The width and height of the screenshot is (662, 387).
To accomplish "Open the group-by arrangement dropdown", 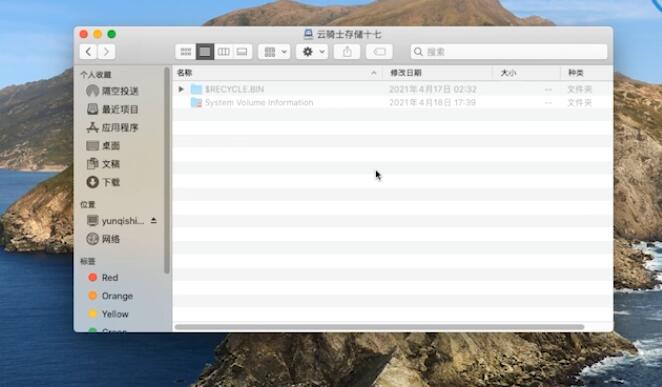I will click(274, 51).
